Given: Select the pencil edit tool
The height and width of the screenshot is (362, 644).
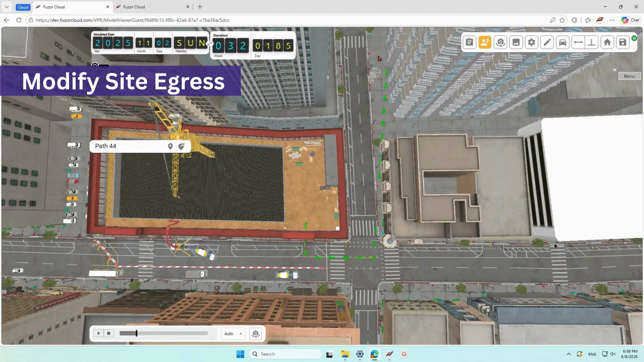Looking at the screenshot, I should 547,42.
